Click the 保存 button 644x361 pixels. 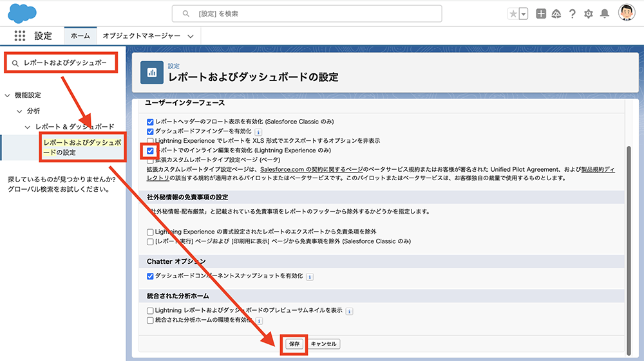[x=294, y=344]
